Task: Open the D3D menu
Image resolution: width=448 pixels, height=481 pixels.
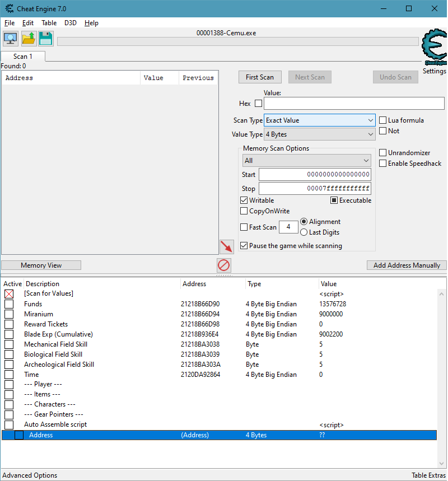Action: coord(71,23)
